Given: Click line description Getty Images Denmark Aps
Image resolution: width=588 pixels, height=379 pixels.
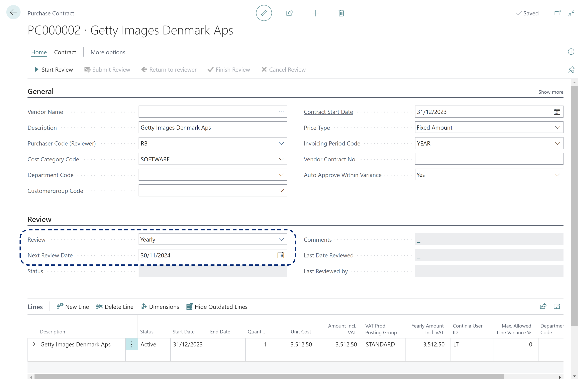Looking at the screenshot, I should (82, 344).
